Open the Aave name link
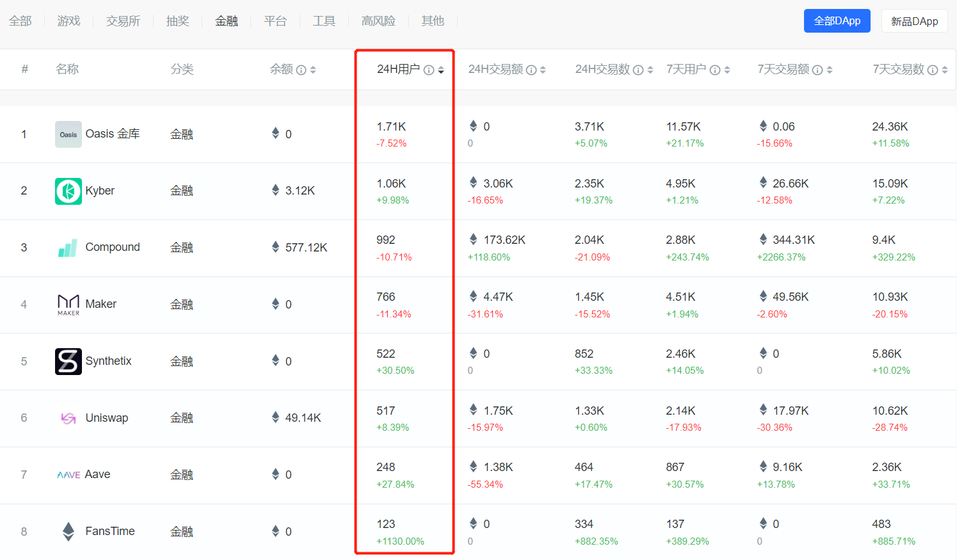Viewport: 957px width, 560px height. pos(97,474)
